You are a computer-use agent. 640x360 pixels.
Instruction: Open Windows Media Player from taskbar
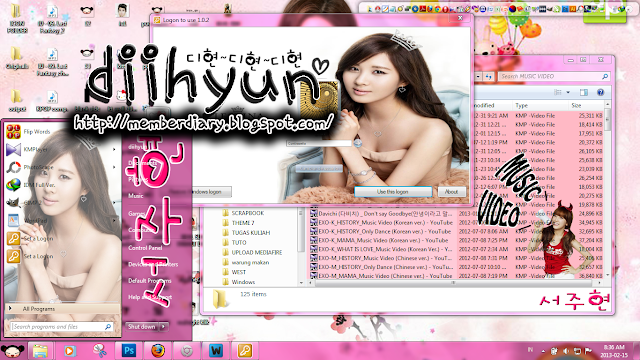[69, 351]
